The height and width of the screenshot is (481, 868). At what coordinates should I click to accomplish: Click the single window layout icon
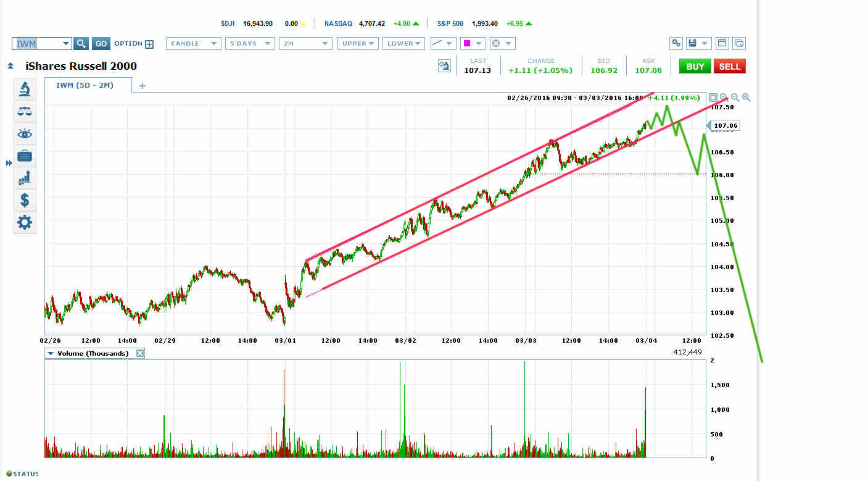[x=722, y=44]
